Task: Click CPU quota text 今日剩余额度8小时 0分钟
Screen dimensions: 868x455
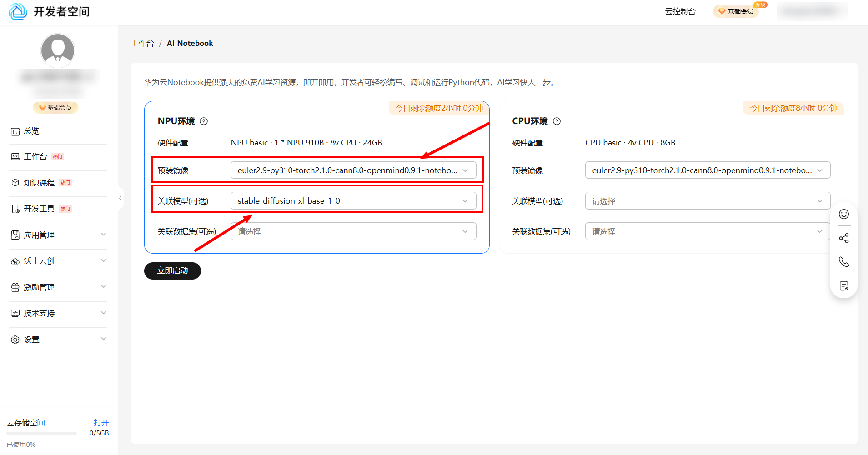Action: pos(793,108)
